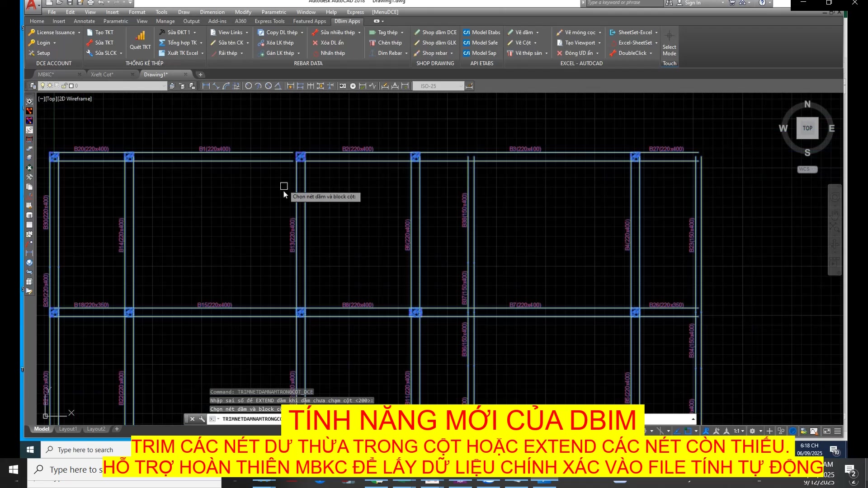868x488 pixels.
Task: Open Customization menu in status bar
Action: click(x=837, y=431)
